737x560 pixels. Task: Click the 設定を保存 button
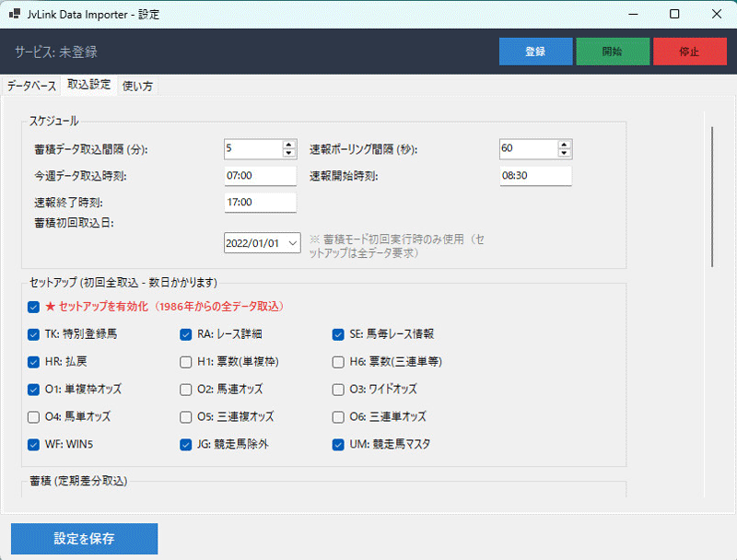click(84, 539)
